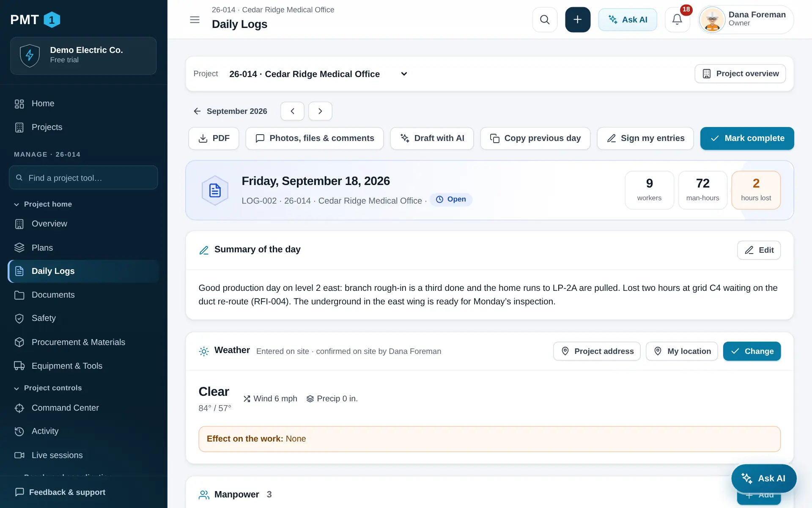Open Home in the sidebar
This screenshot has width=812, height=508.
pos(83,104)
